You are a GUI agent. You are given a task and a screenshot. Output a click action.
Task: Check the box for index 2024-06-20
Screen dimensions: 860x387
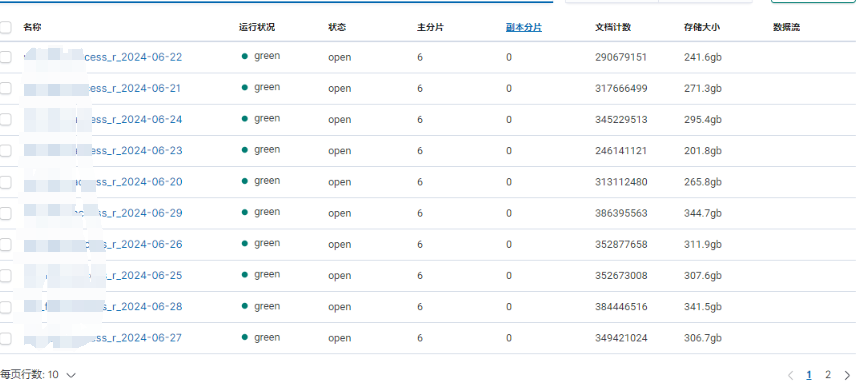pyautogui.click(x=5, y=182)
